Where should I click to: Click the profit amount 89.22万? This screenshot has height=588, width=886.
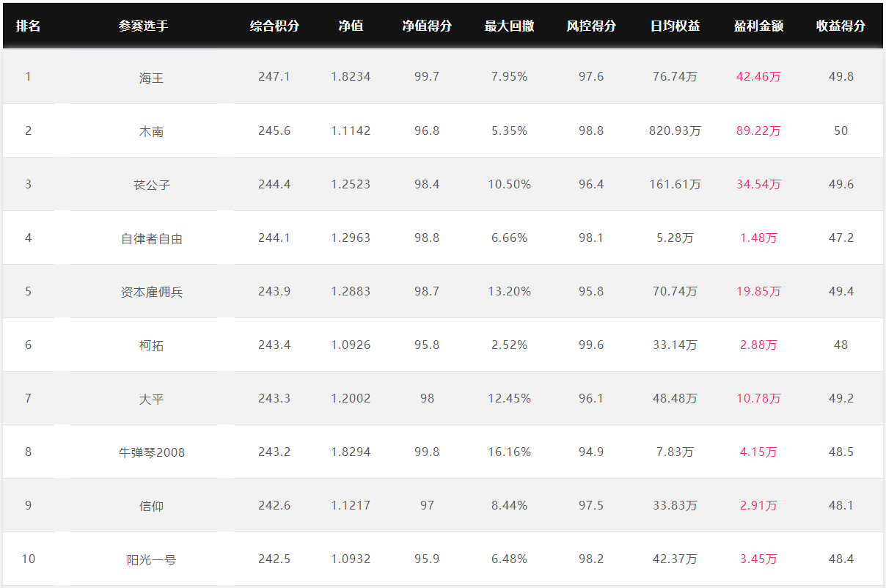pyautogui.click(x=758, y=131)
